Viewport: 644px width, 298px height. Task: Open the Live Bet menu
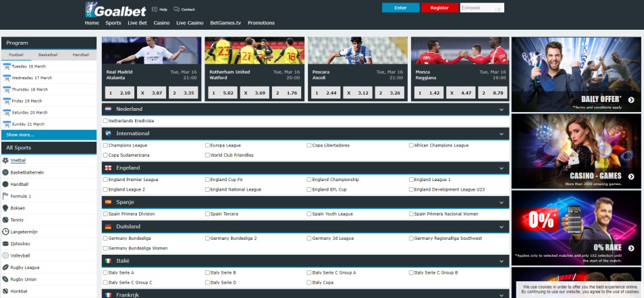137,23
